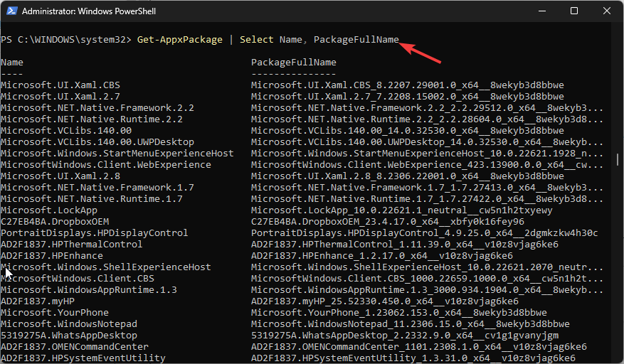624x364 pixels.
Task: Click the name AD2F1837.myHP
Action: (38, 301)
